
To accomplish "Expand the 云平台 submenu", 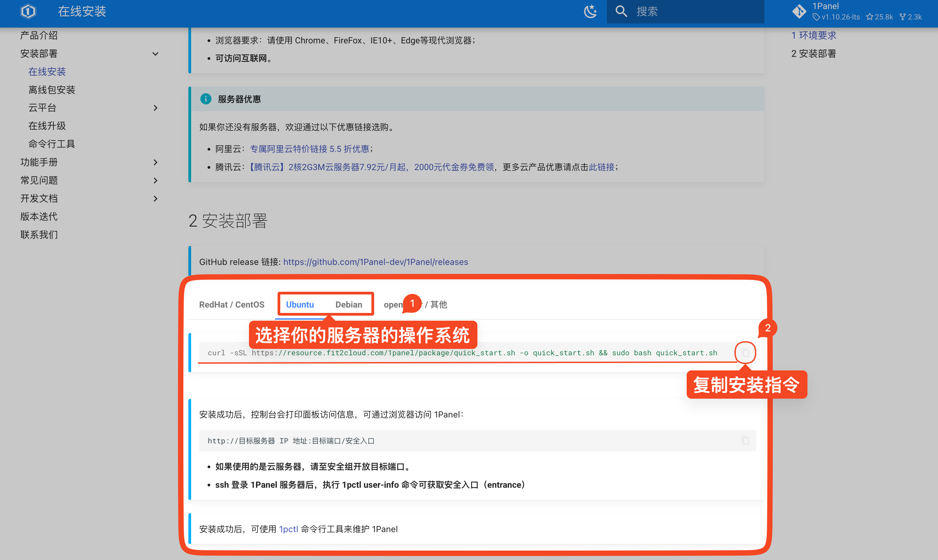I will pyautogui.click(x=155, y=108).
